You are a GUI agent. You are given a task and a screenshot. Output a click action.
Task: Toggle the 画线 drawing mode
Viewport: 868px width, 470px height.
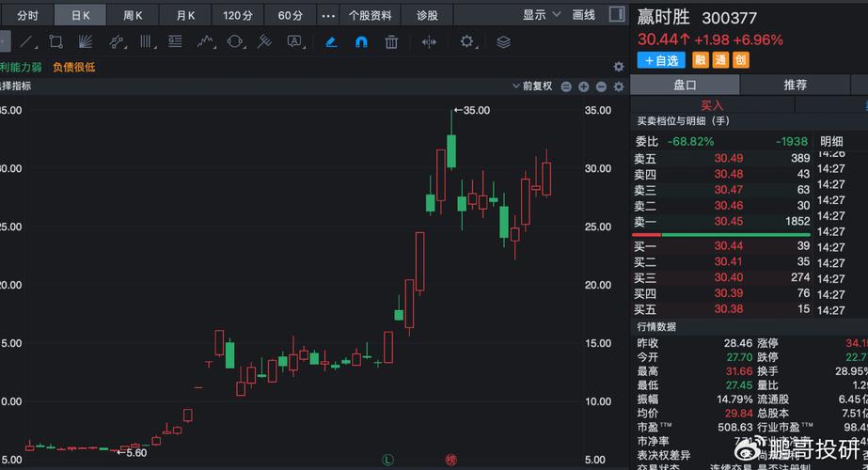point(583,15)
